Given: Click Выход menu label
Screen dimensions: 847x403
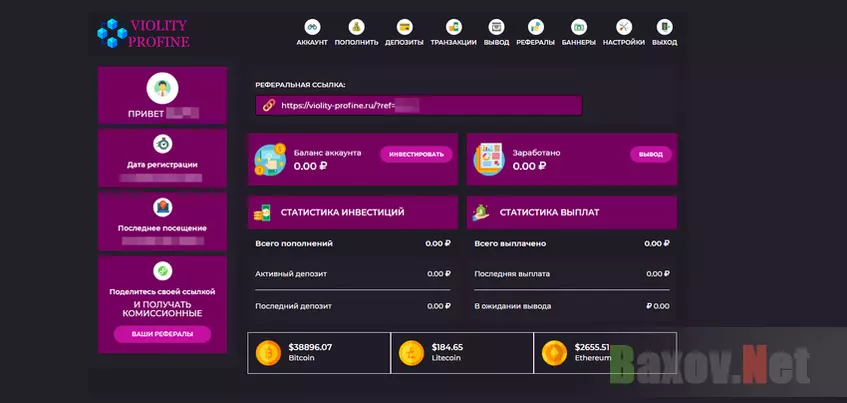Looking at the screenshot, I should coord(664,43).
